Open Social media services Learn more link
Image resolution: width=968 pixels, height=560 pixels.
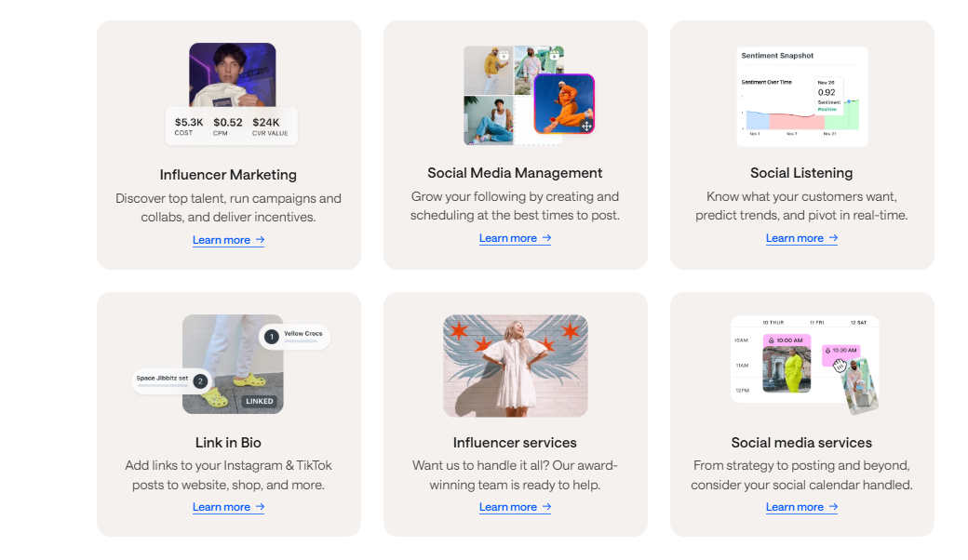(x=801, y=507)
